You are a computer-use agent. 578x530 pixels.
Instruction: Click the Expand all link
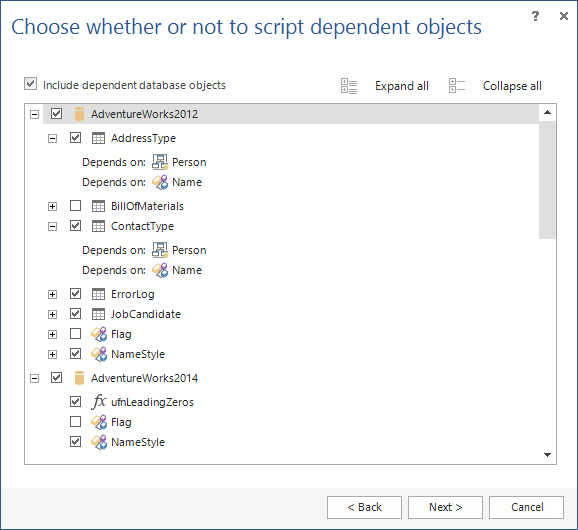[402, 86]
